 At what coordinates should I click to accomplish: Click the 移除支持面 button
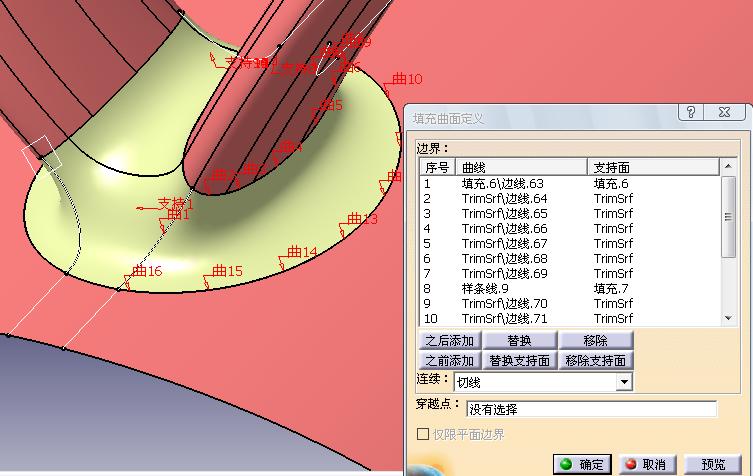[595, 360]
